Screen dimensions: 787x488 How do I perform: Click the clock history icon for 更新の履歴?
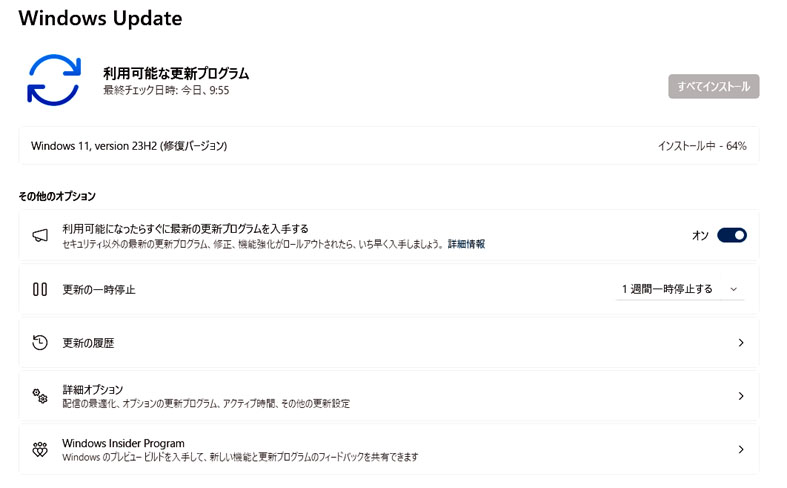[x=40, y=342]
